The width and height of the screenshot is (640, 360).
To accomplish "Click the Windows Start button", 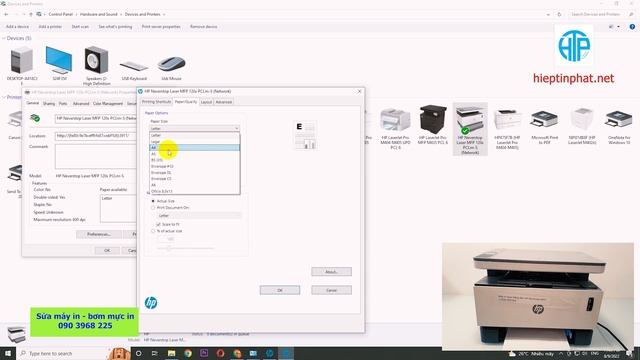I will coord(8,353).
